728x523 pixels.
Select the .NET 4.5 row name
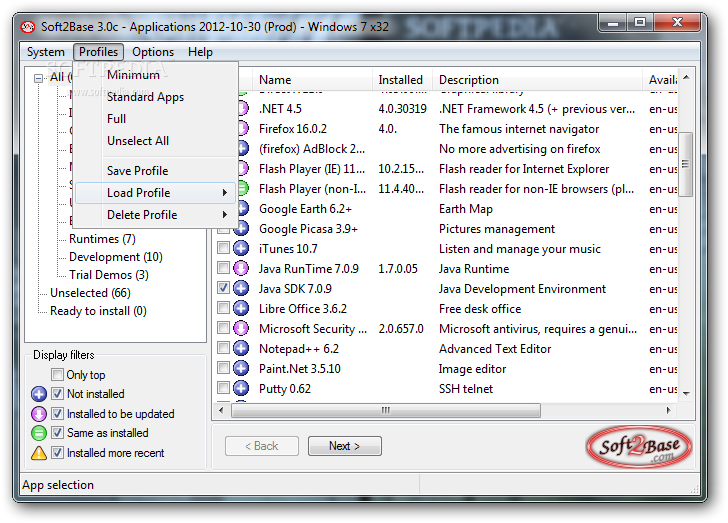280,109
